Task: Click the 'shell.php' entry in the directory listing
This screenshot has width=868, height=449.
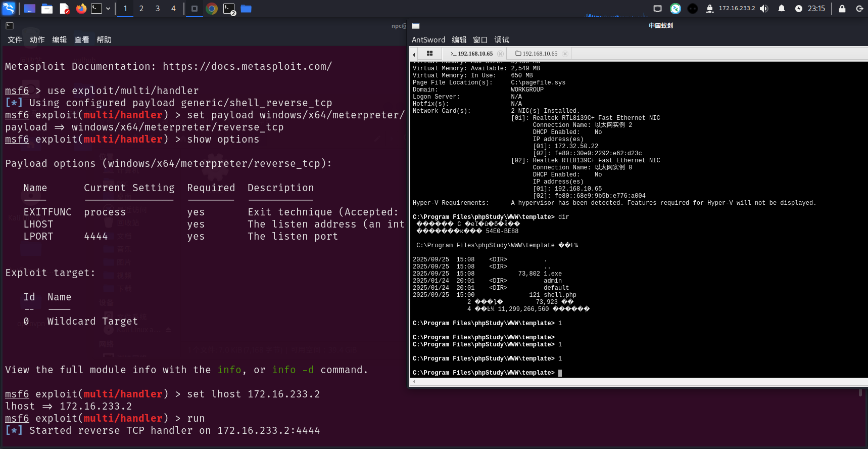Action: click(x=560, y=295)
